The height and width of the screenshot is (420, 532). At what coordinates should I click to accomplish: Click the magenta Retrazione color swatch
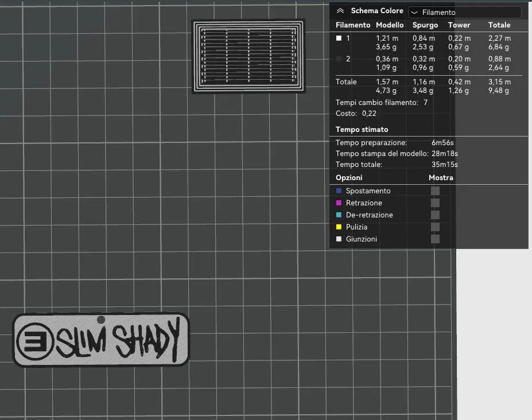[x=339, y=203]
